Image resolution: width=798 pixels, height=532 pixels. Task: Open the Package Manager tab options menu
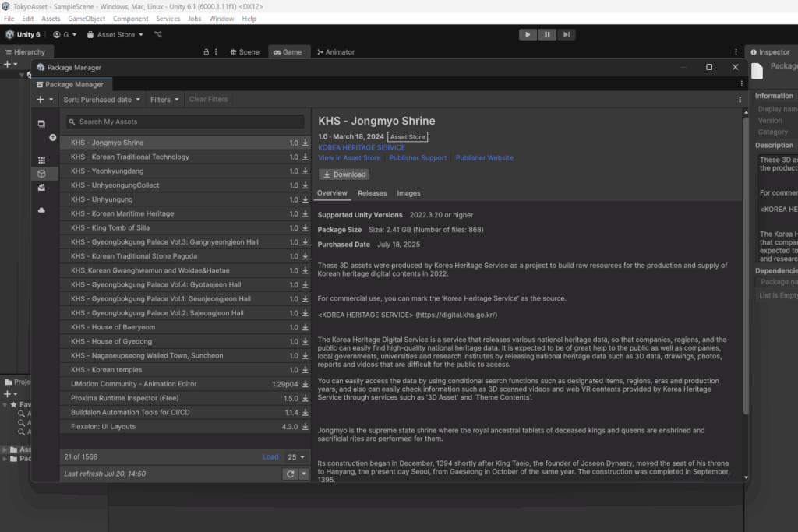coord(742,84)
